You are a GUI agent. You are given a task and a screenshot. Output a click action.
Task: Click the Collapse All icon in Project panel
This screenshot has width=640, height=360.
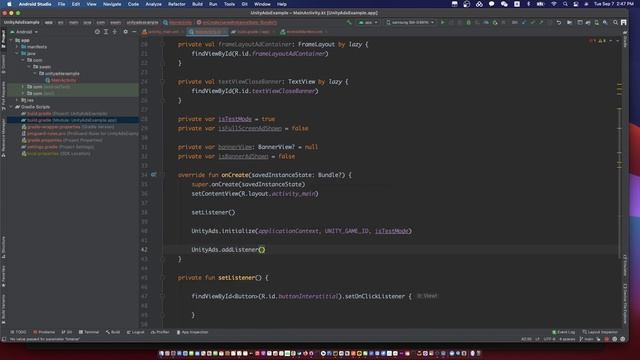click(115, 32)
